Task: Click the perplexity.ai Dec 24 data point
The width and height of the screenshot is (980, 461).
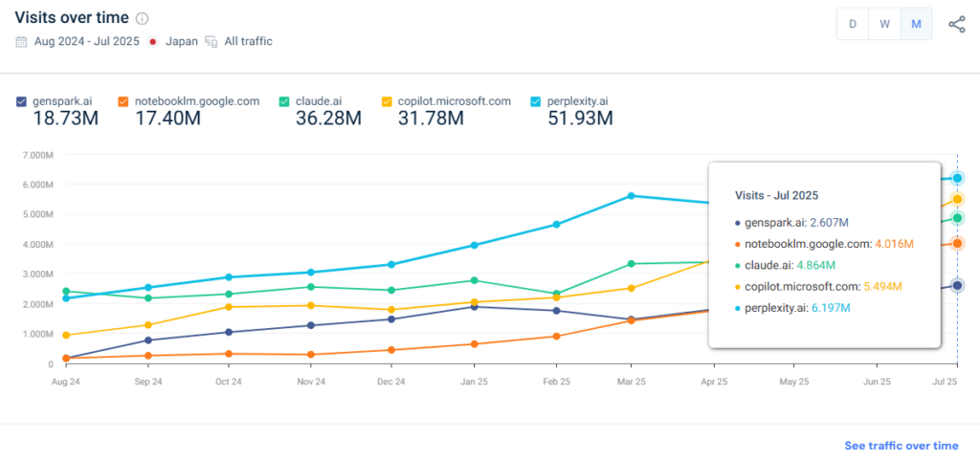Action: [x=391, y=264]
